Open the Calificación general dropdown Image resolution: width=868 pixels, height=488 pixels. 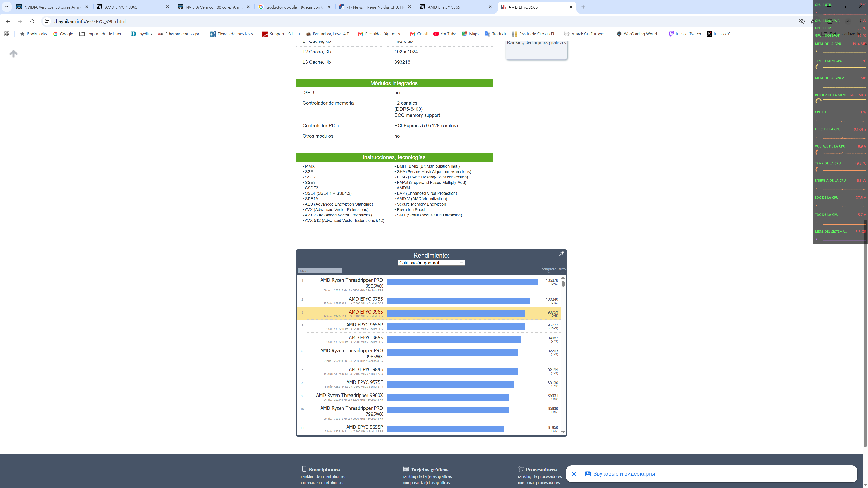click(x=431, y=263)
